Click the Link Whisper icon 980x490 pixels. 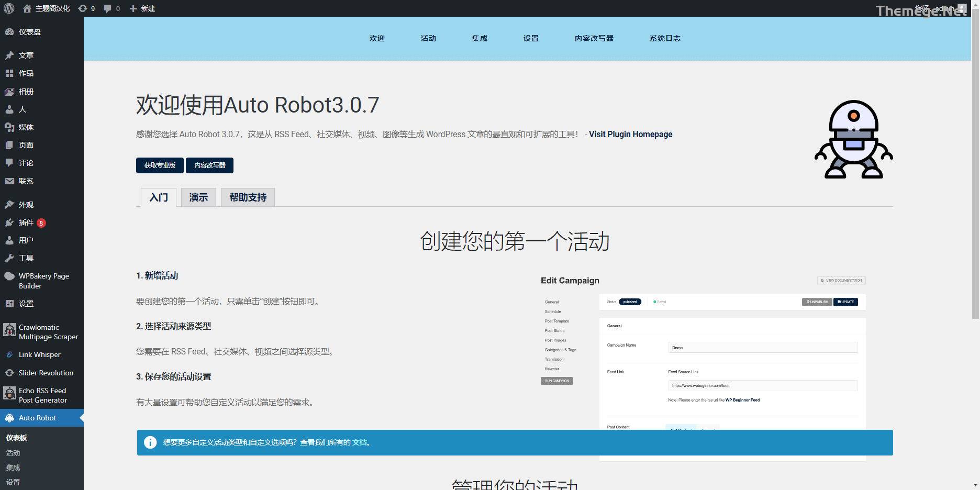coord(9,355)
